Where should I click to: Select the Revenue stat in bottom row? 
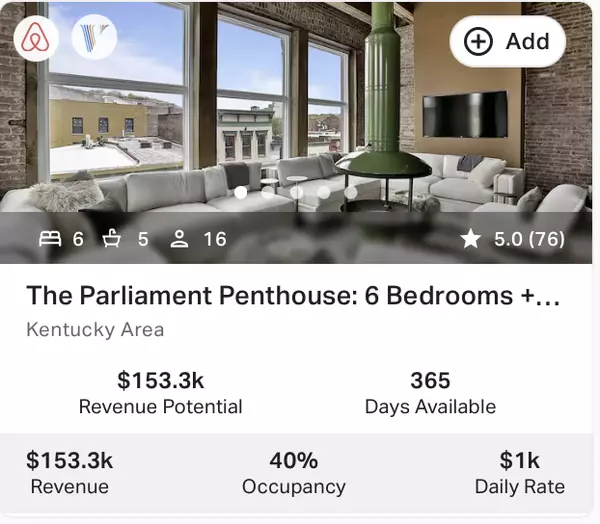69,473
